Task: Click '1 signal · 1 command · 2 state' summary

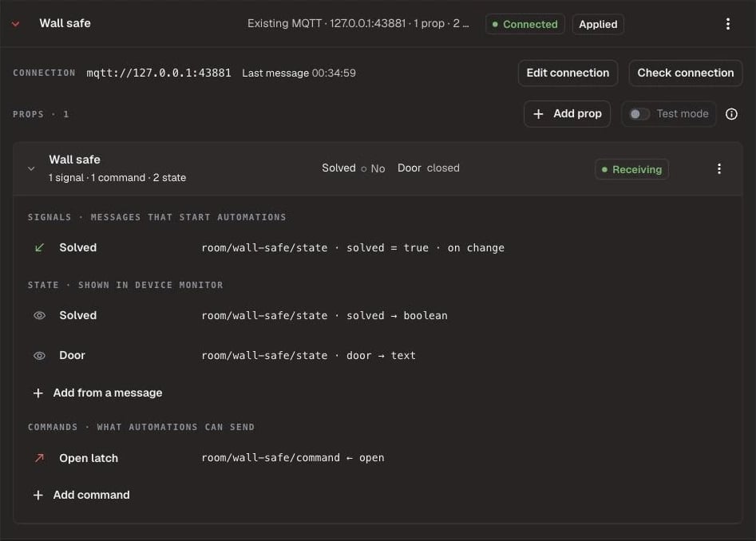Action: [x=117, y=178]
